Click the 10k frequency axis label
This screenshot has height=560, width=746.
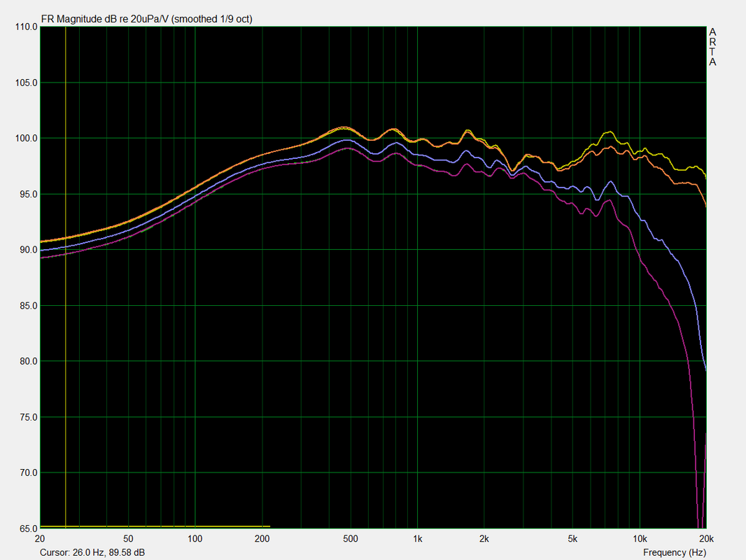[x=640, y=539]
